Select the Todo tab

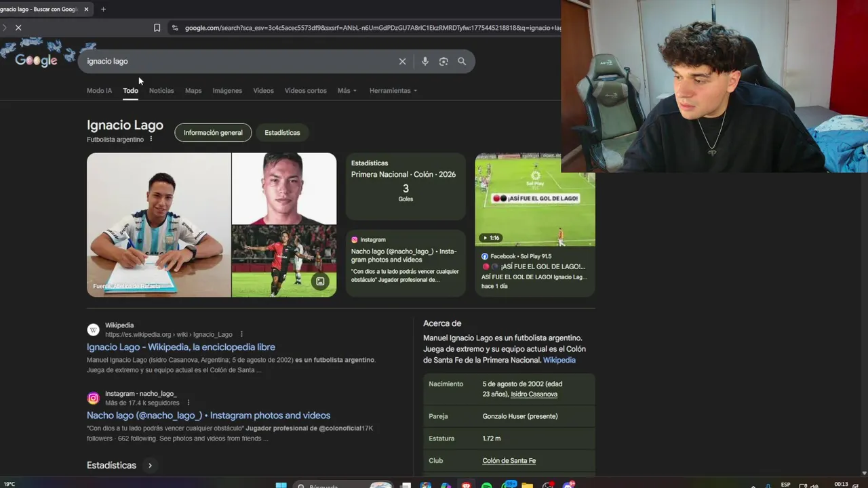coord(130,90)
